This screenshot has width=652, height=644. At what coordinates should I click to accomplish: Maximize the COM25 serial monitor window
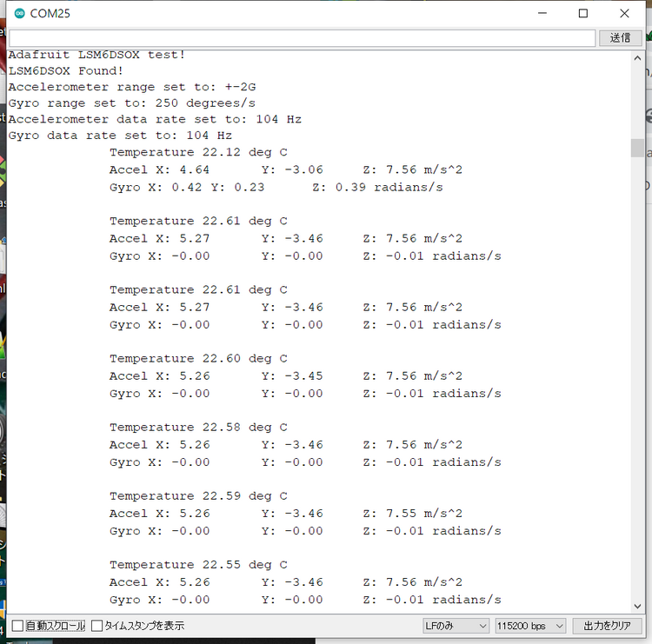pos(583,13)
